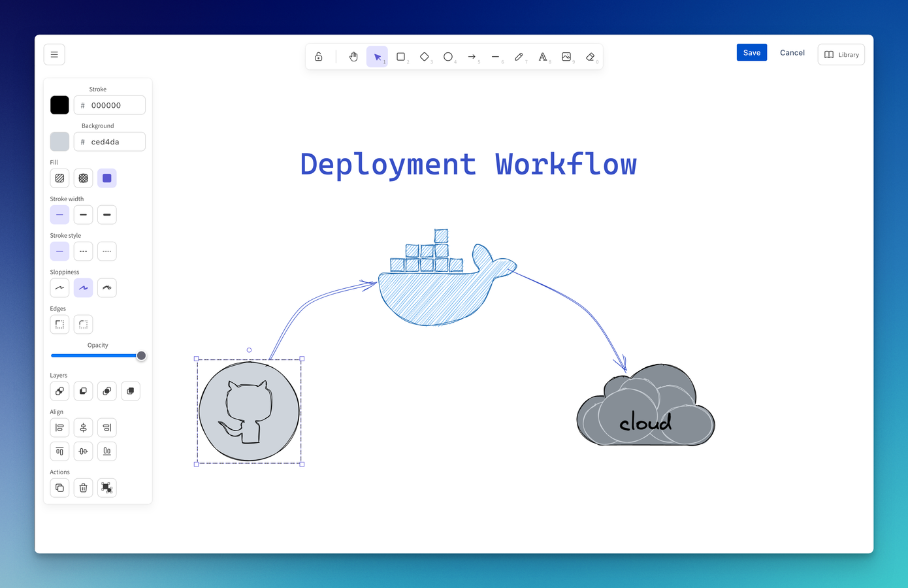The width and height of the screenshot is (908, 588).
Task: Select the Docker whale drawing
Action: [447, 277]
